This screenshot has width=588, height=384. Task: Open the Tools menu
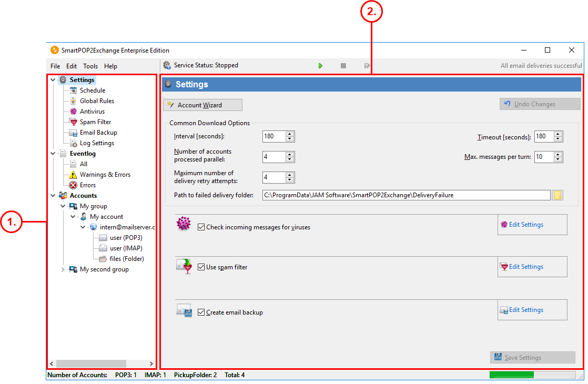90,66
